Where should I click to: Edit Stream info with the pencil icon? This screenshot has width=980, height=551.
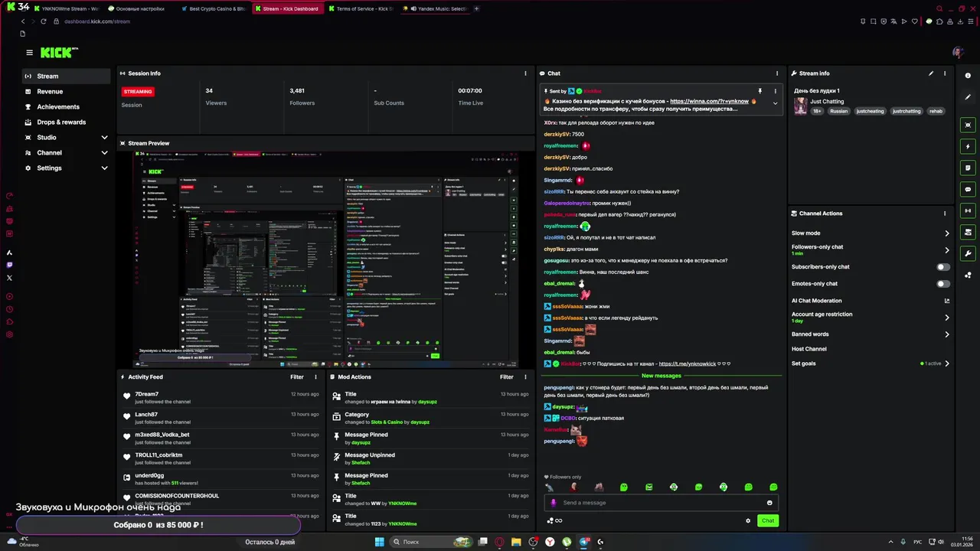[x=931, y=73]
